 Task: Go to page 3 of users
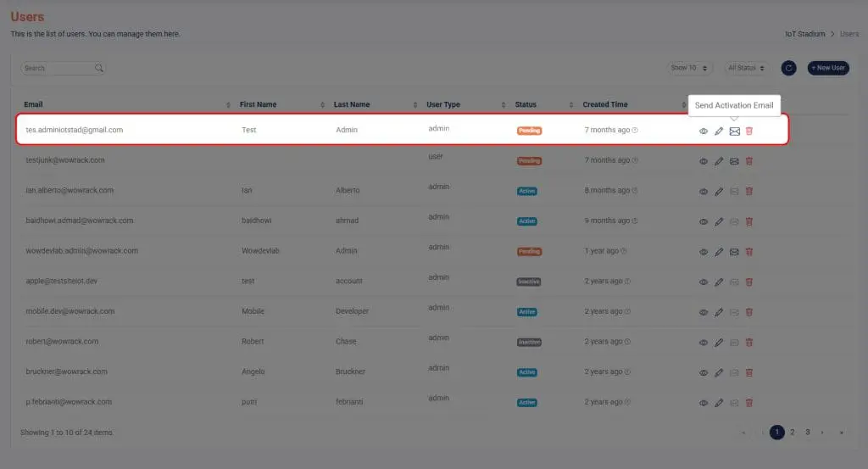pyautogui.click(x=808, y=433)
